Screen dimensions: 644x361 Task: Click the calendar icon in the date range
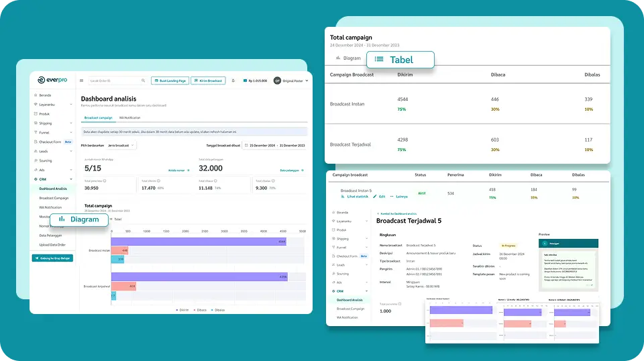pos(246,145)
